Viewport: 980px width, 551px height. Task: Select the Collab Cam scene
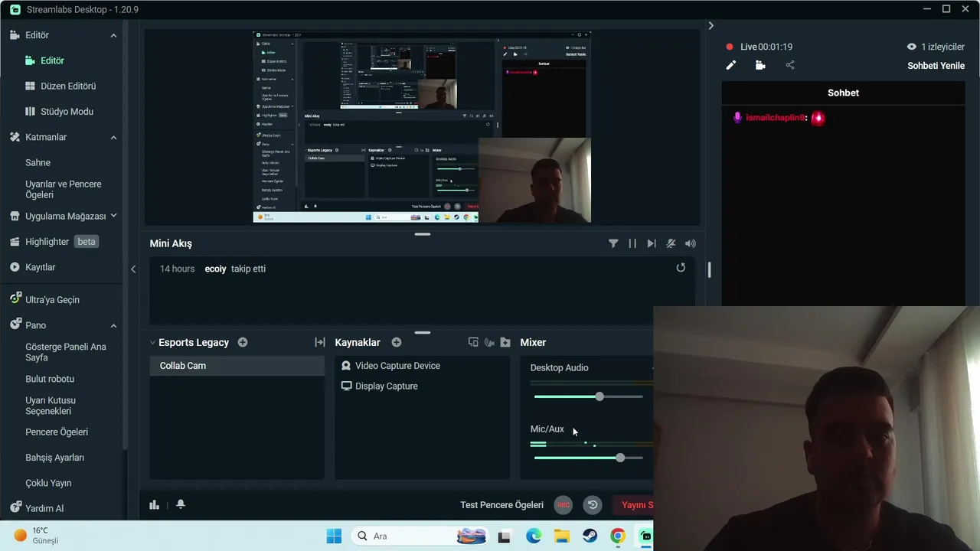tap(237, 366)
